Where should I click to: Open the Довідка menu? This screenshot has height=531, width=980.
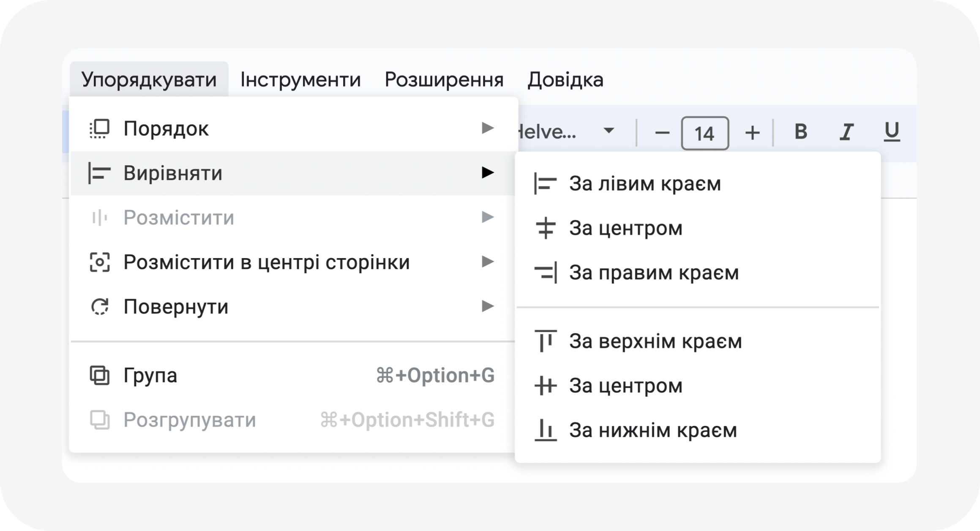565,79
